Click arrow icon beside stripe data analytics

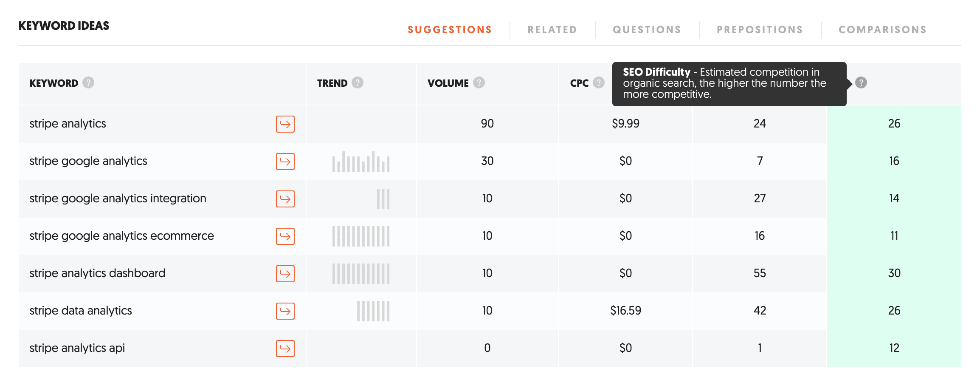285,311
